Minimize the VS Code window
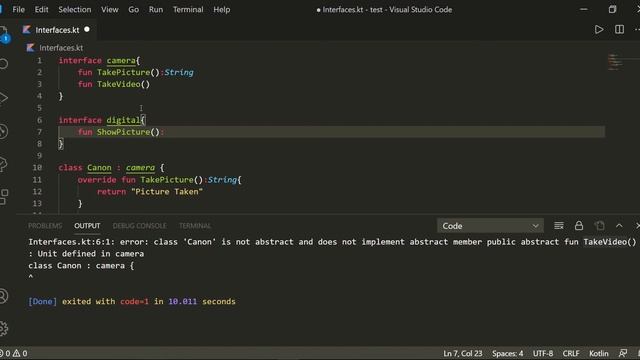Viewport: 640px width, 360px height. 584,9
